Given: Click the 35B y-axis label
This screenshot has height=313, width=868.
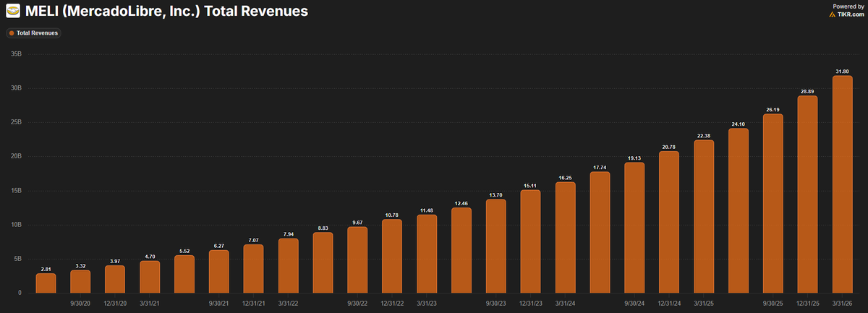Looking at the screenshot, I should [17, 54].
